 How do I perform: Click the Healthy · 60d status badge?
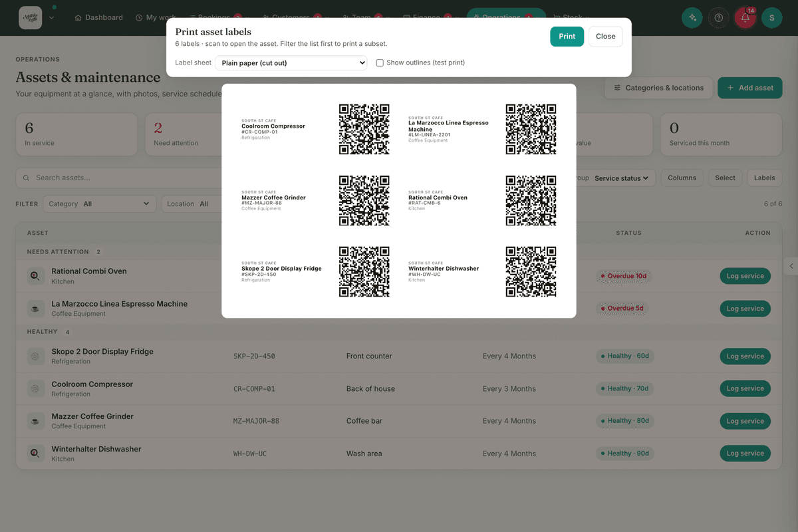pos(624,356)
